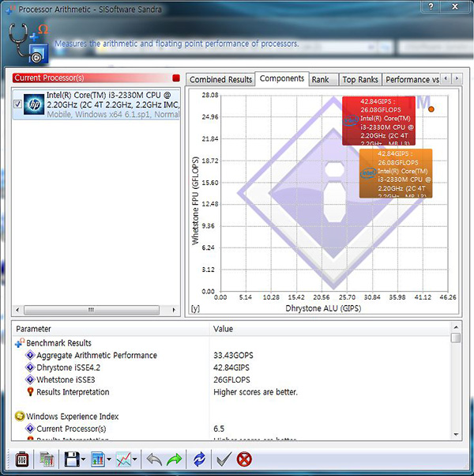Click the results list vertical scrollbar thumb
Screen dimensions: 474x476
[x=456, y=338]
